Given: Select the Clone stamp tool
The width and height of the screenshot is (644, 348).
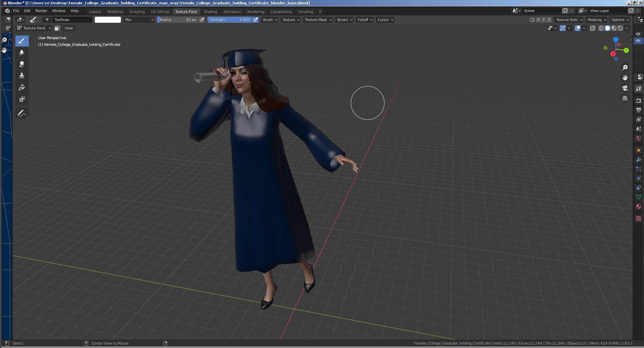Looking at the screenshot, I should tap(22, 76).
